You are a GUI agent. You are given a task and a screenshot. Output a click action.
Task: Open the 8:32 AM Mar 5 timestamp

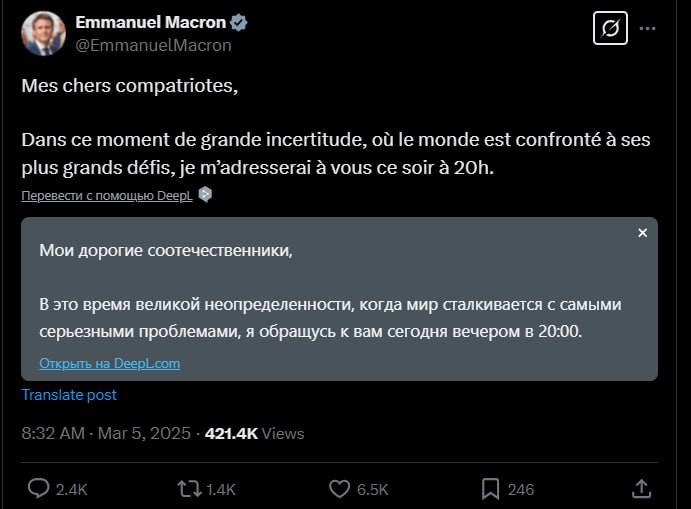click(x=106, y=433)
